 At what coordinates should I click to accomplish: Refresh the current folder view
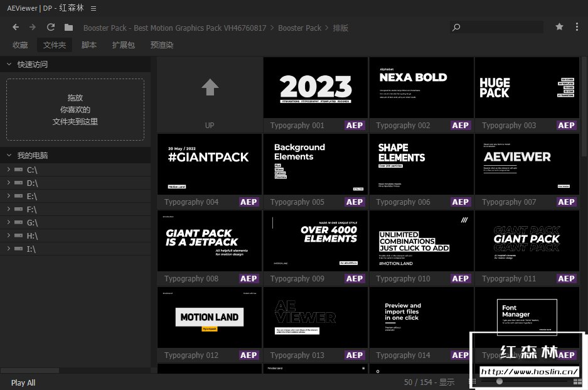click(x=51, y=28)
